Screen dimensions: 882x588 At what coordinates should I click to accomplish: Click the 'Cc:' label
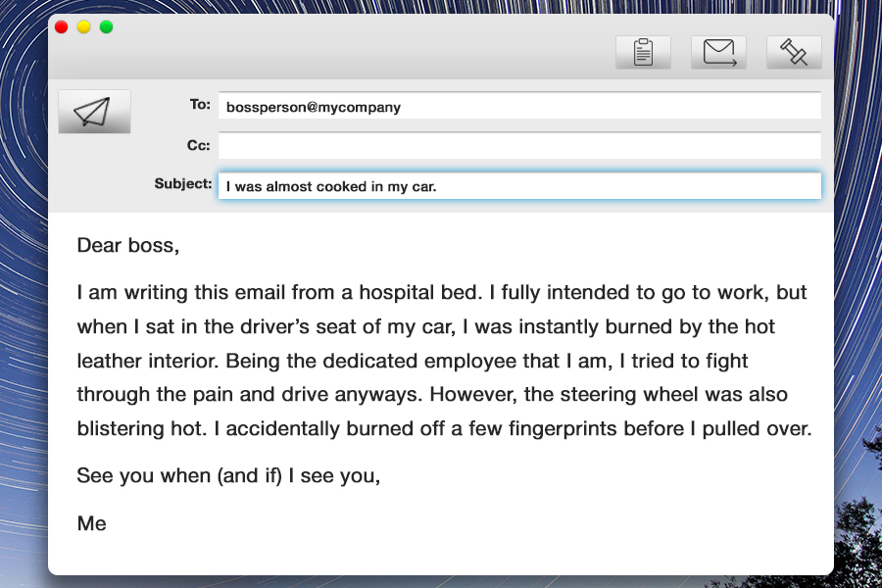click(199, 145)
